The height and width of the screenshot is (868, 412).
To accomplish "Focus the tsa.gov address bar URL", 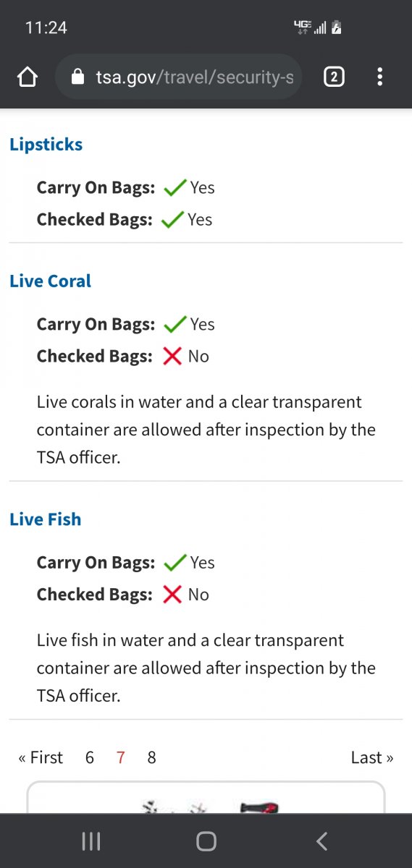I will [x=194, y=77].
